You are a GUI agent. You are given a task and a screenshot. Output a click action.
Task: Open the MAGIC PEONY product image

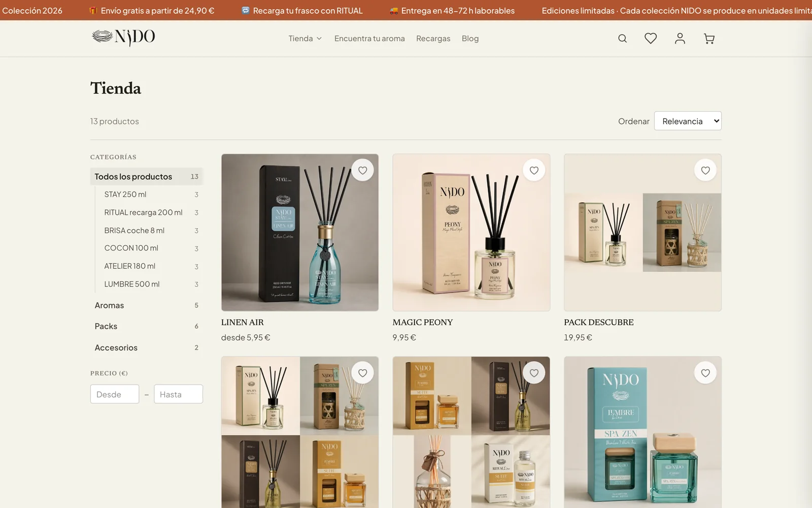[471, 233]
